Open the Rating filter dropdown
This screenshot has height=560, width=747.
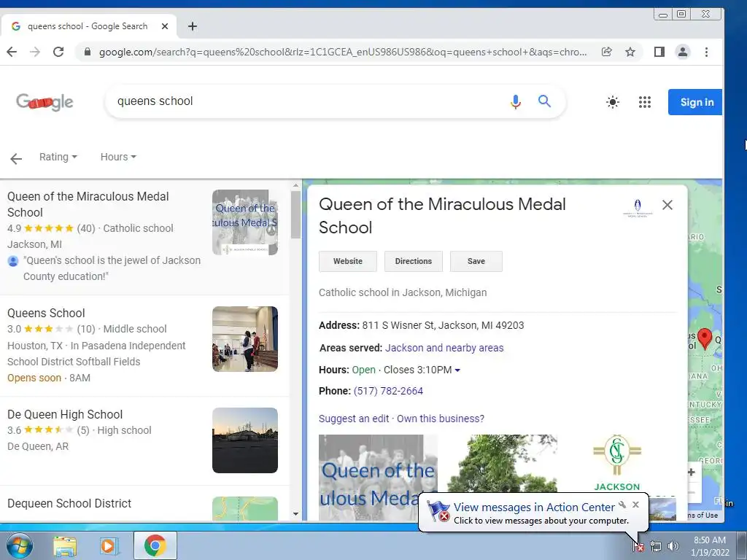tap(58, 157)
